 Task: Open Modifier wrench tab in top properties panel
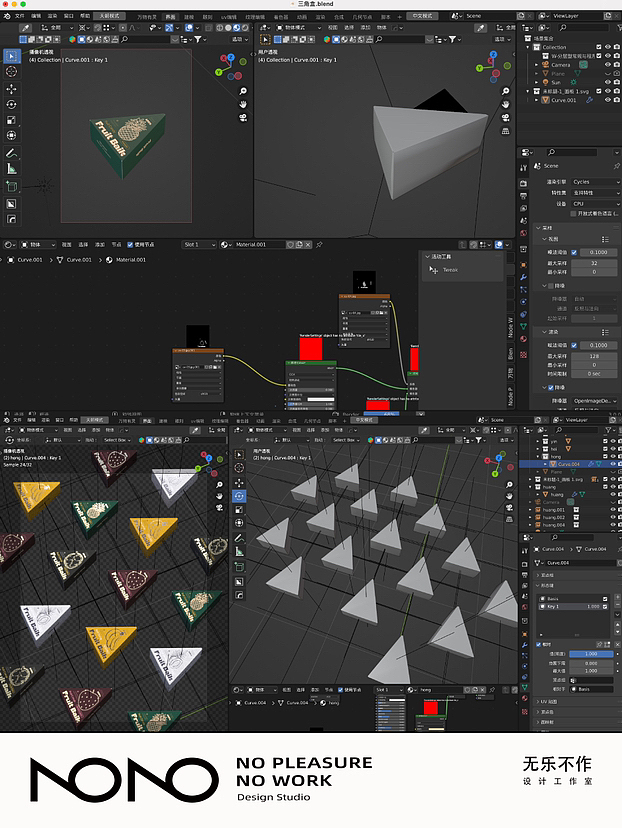click(523, 277)
